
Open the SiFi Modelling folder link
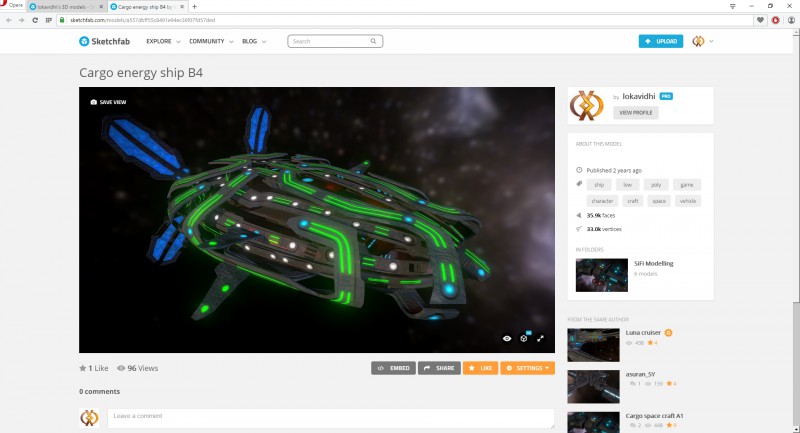click(x=654, y=264)
